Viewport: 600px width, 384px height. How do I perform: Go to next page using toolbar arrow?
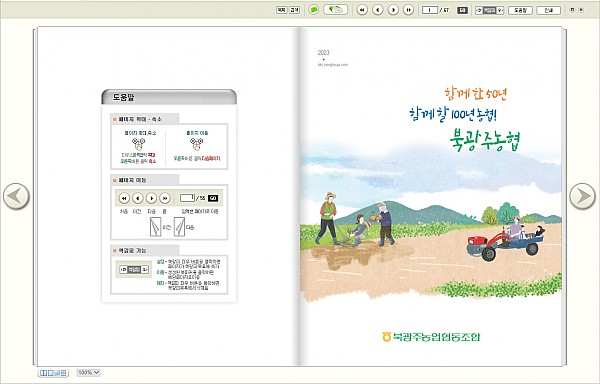(393, 10)
